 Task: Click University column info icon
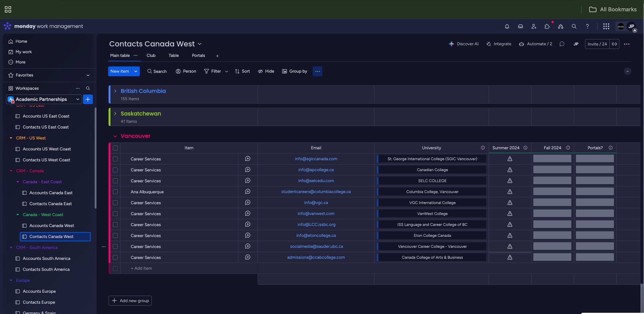(x=483, y=148)
